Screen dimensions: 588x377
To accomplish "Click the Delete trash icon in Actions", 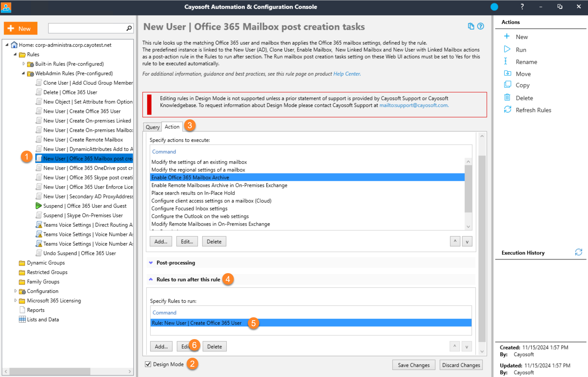I will [507, 97].
